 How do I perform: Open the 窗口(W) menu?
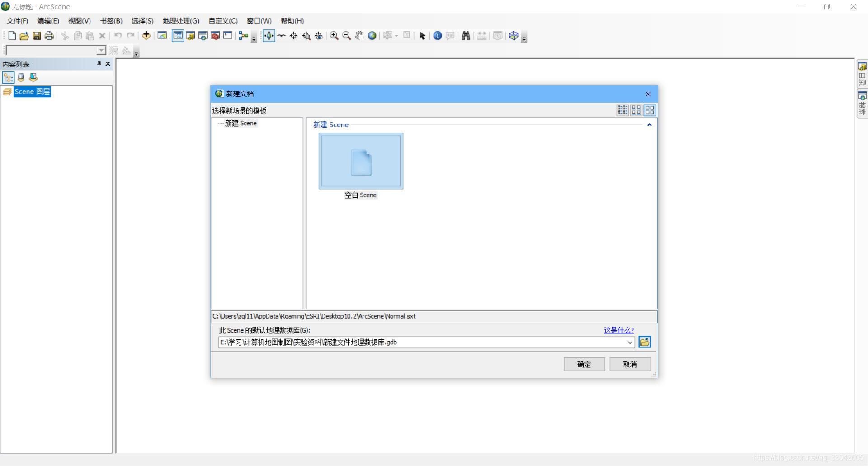[x=259, y=21]
